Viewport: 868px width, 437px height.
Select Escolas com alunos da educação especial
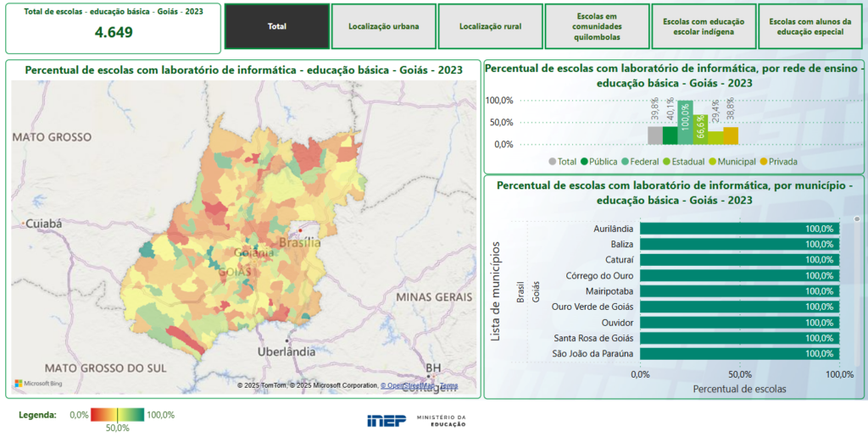click(x=810, y=26)
